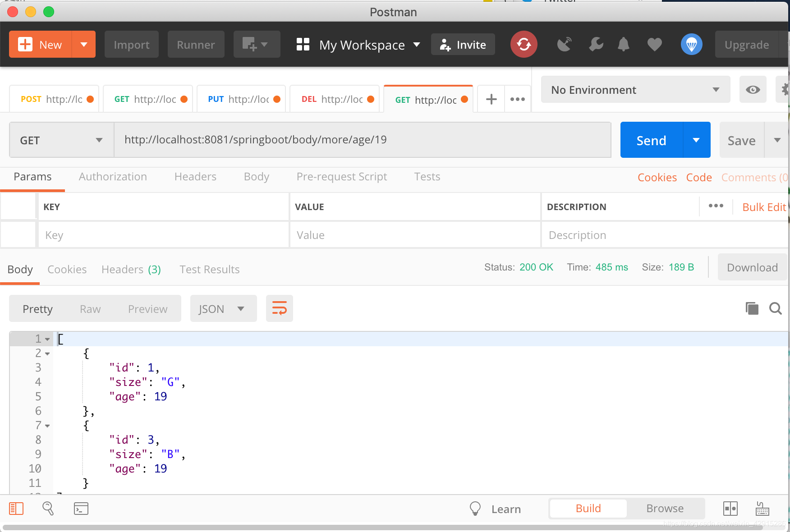790x532 pixels.
Task: Open tab options ellipsis menu
Action: (518, 99)
